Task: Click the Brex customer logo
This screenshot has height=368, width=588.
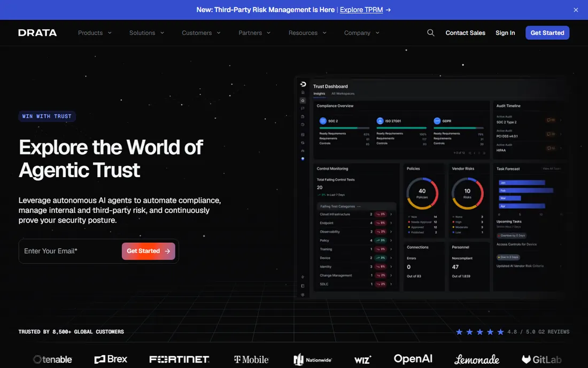Action: [111, 359]
